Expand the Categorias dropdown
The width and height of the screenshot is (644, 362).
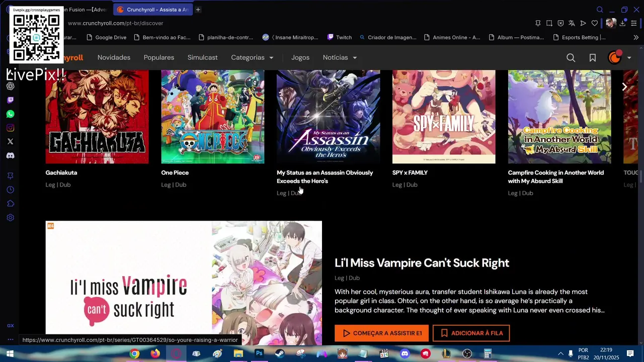coord(252,57)
